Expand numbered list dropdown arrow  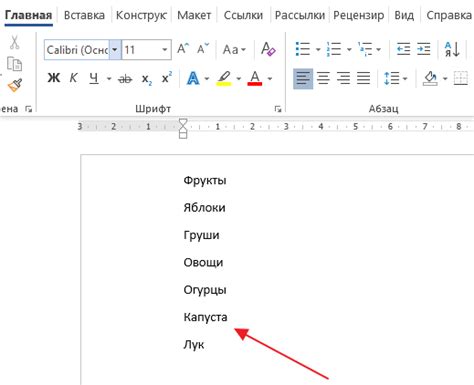[349, 50]
